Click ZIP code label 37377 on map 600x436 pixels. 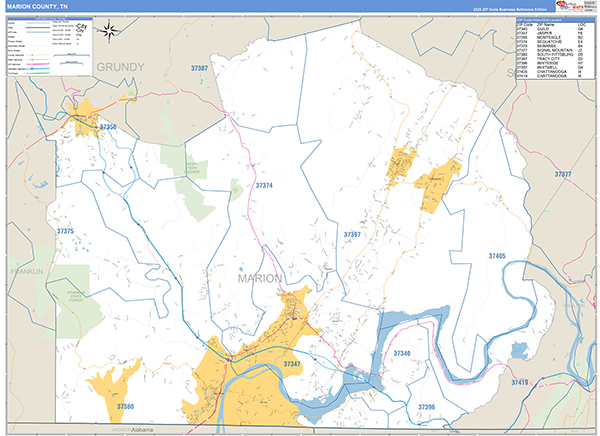(563, 174)
